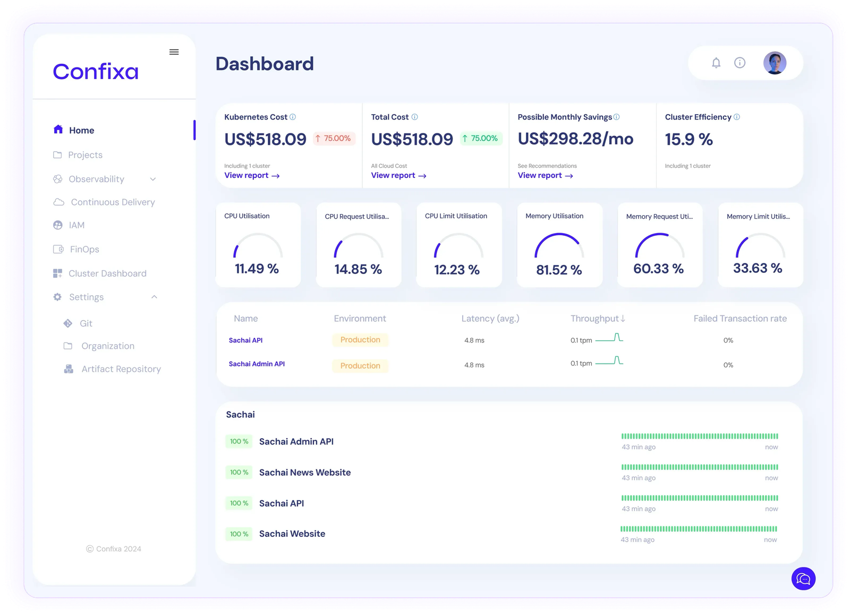Image resolution: width=850 pixels, height=616 pixels.
Task: Open the Projects menu item
Action: [x=85, y=155]
